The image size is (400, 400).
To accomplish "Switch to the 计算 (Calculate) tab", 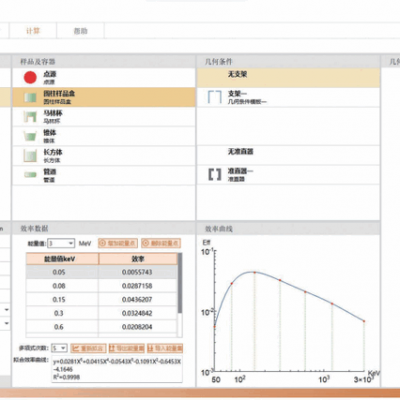I will 33,31.
